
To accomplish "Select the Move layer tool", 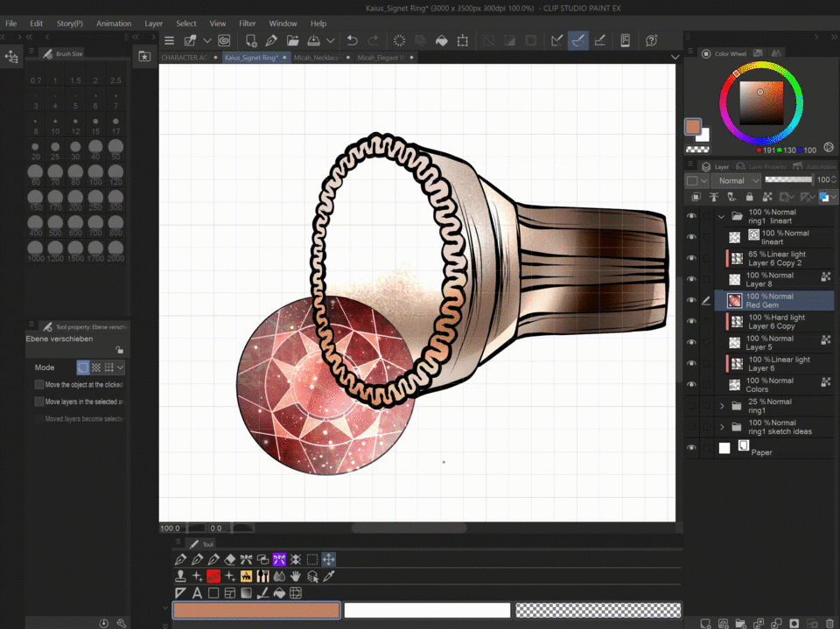I will tap(328, 559).
